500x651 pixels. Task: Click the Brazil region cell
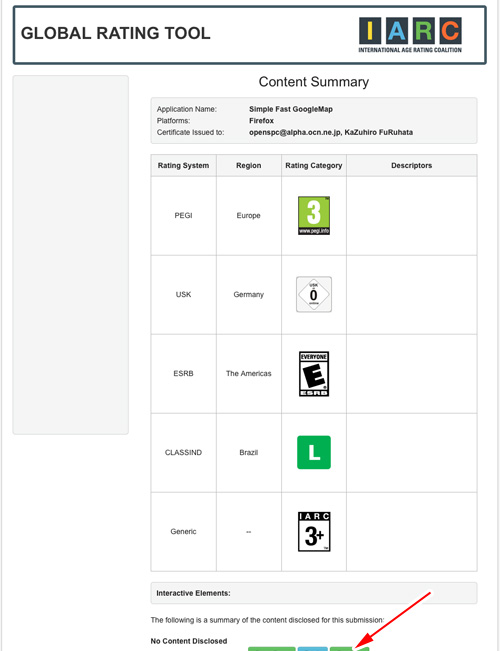coord(248,452)
